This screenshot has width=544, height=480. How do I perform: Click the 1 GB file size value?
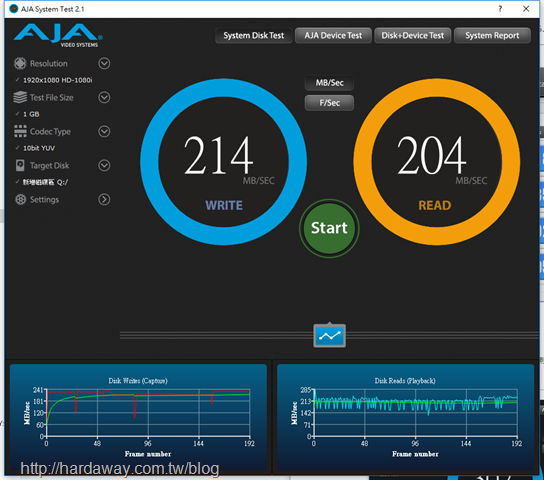coord(31,114)
